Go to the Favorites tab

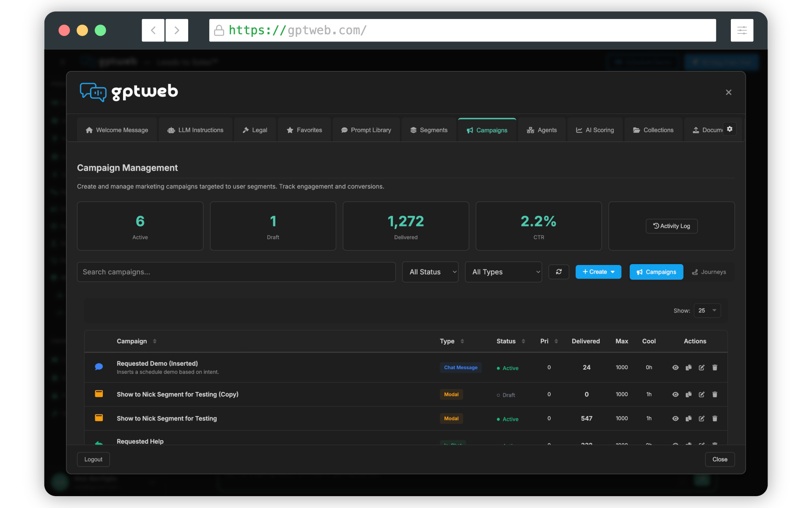[x=304, y=130]
